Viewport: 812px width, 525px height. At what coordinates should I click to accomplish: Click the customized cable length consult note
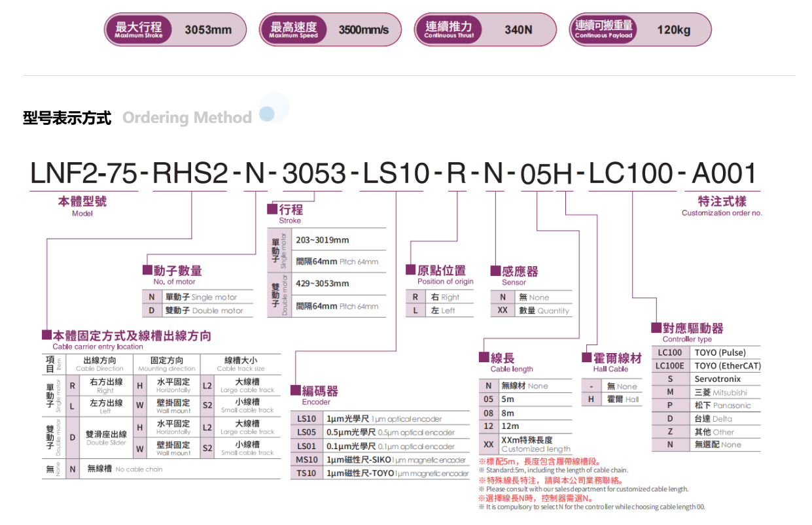coord(584,489)
